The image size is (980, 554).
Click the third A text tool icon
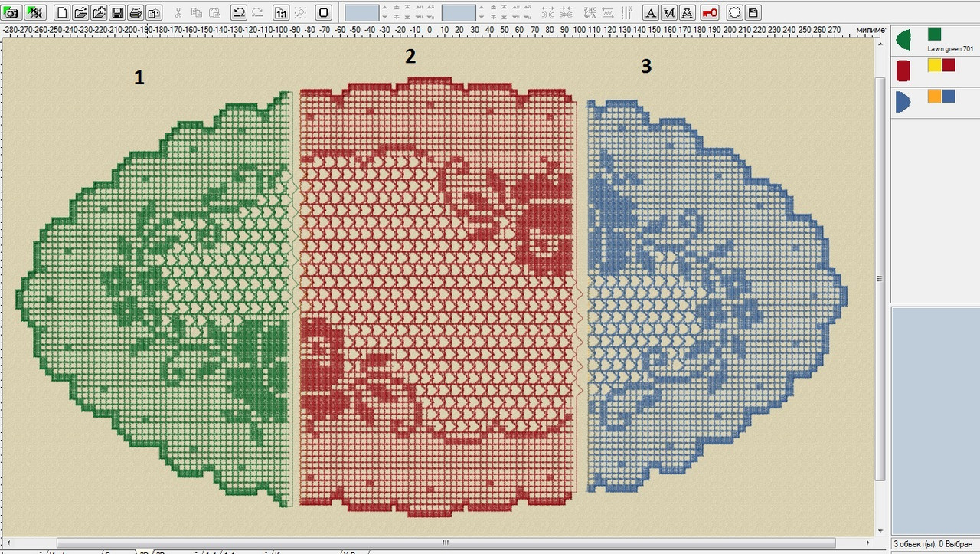click(687, 12)
